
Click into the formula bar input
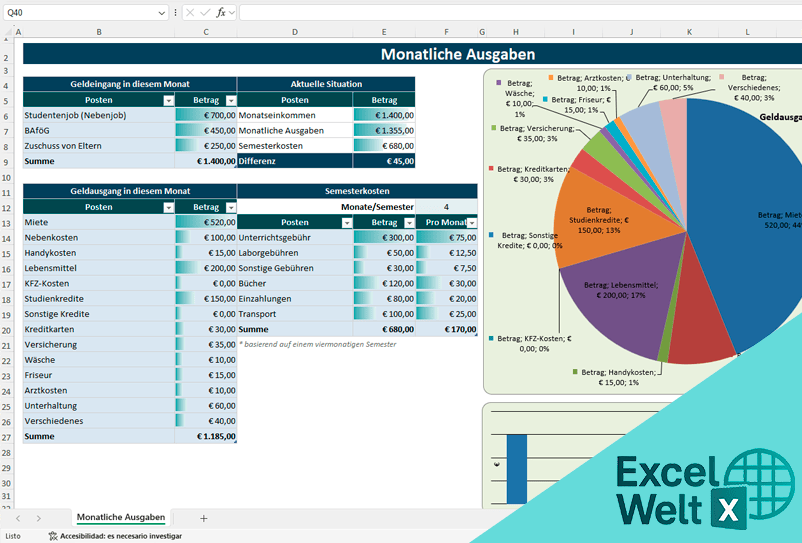click(x=520, y=12)
